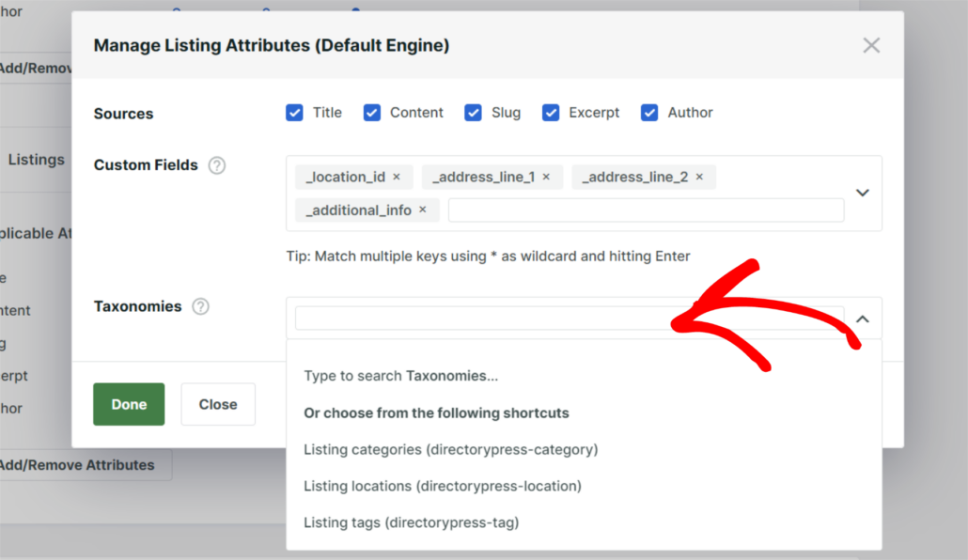Image resolution: width=968 pixels, height=560 pixels.
Task: Click the Close button
Action: pos(218,404)
